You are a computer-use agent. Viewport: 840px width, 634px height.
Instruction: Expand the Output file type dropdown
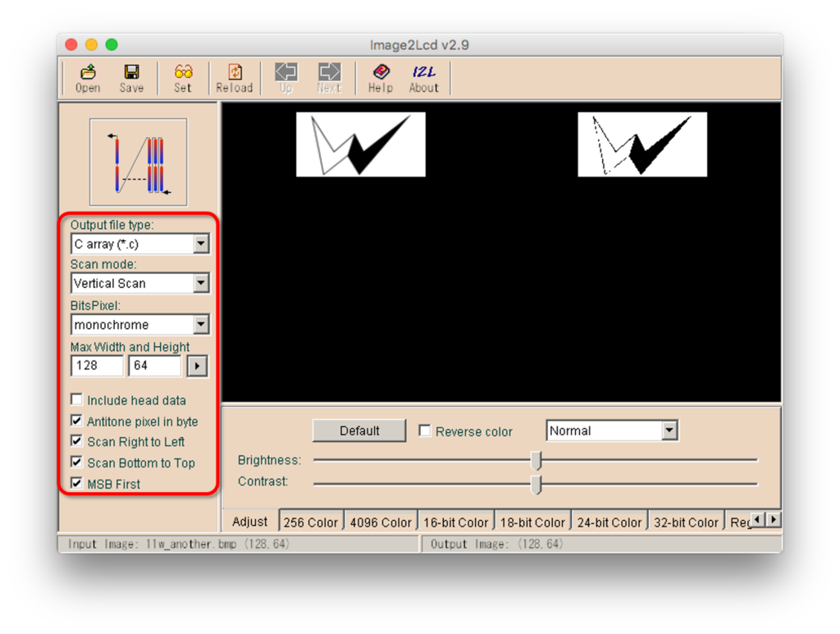click(201, 244)
